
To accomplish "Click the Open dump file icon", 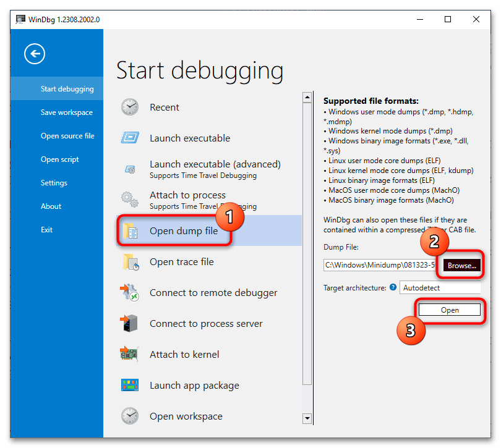I will pos(130,230).
